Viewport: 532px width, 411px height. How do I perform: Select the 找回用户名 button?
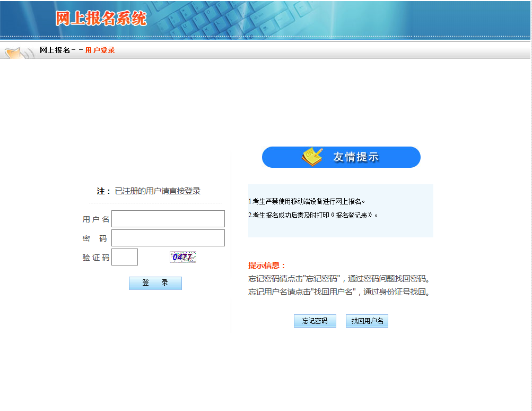click(x=367, y=321)
